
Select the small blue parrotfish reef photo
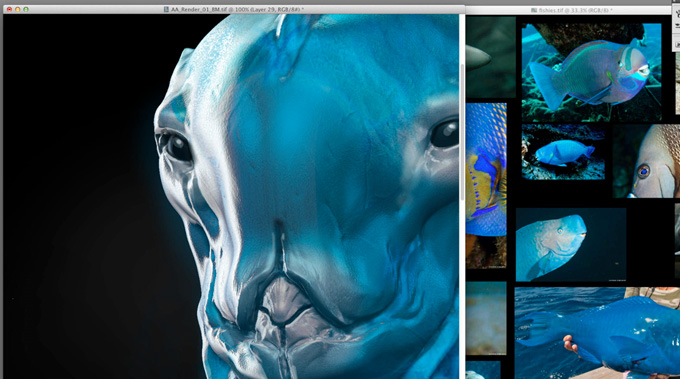click(x=563, y=152)
